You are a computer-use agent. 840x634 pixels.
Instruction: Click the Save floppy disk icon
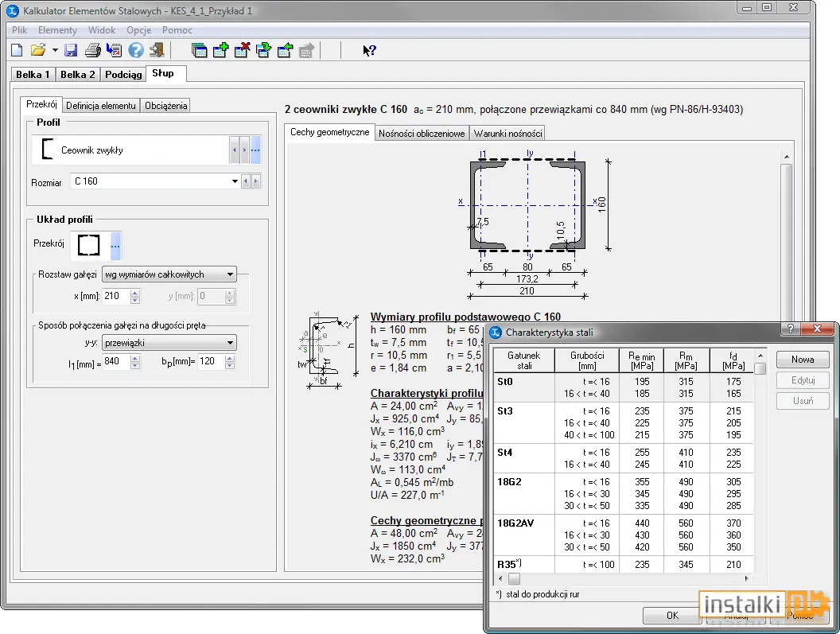(x=71, y=50)
